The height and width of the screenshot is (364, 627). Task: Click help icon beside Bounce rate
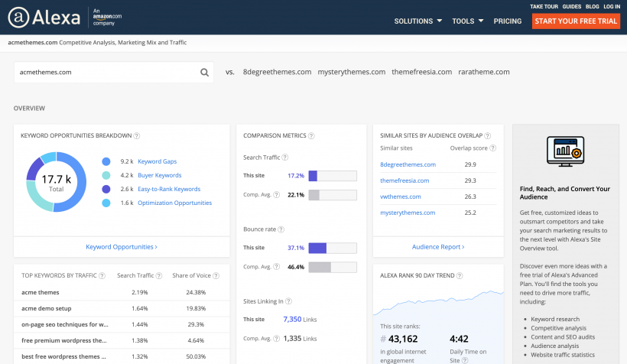pos(281,229)
